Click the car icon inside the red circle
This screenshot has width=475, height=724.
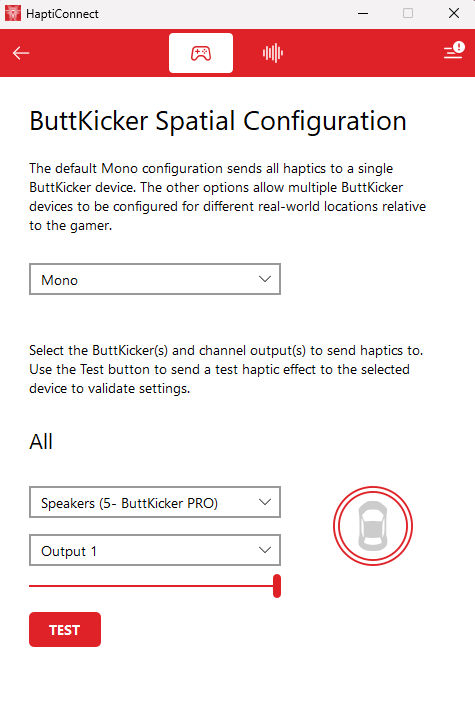pos(373,526)
